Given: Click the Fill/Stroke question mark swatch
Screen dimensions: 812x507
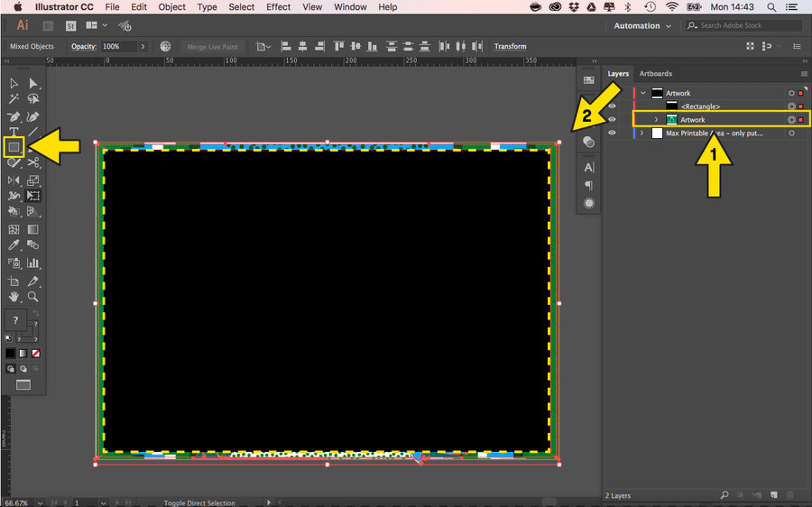Looking at the screenshot, I should [x=15, y=320].
